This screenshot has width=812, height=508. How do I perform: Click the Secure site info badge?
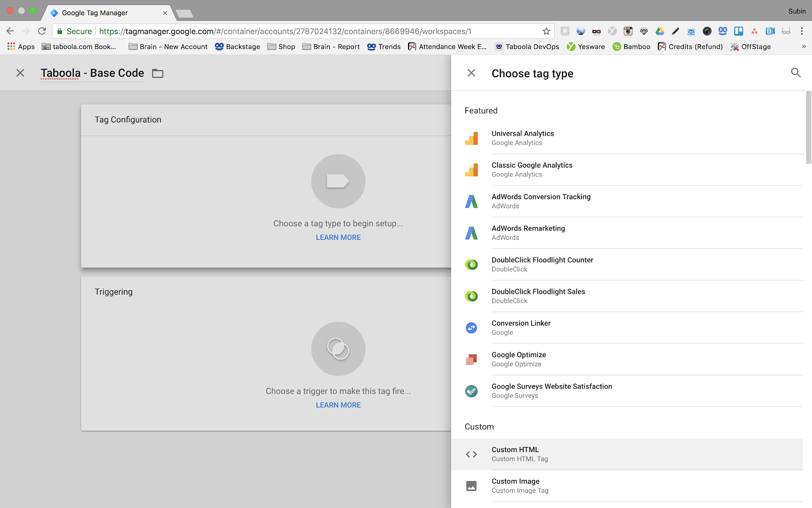(74, 31)
